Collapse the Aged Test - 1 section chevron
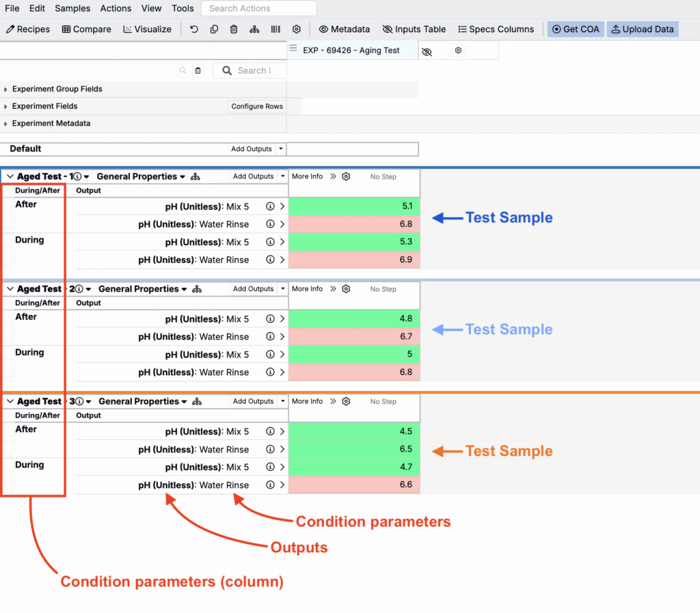Image resolution: width=700 pixels, height=613 pixels. click(10, 176)
